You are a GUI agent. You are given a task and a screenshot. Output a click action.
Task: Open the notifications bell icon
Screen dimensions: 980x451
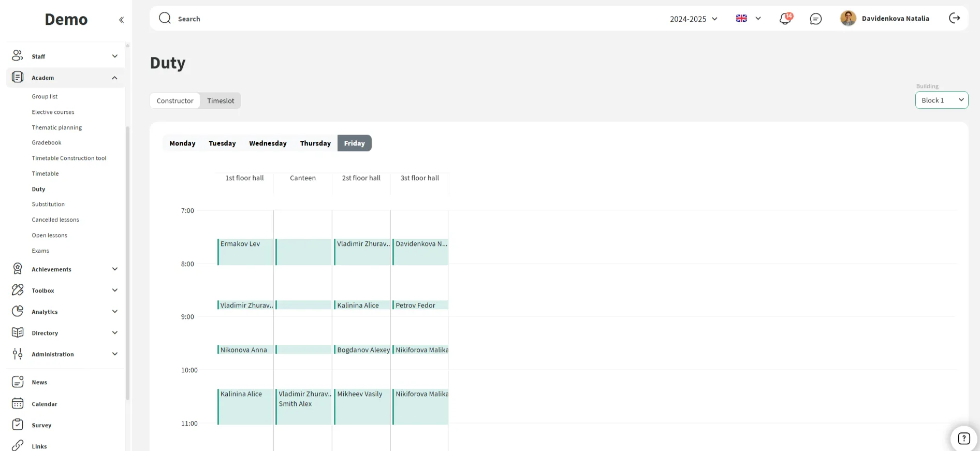785,19
